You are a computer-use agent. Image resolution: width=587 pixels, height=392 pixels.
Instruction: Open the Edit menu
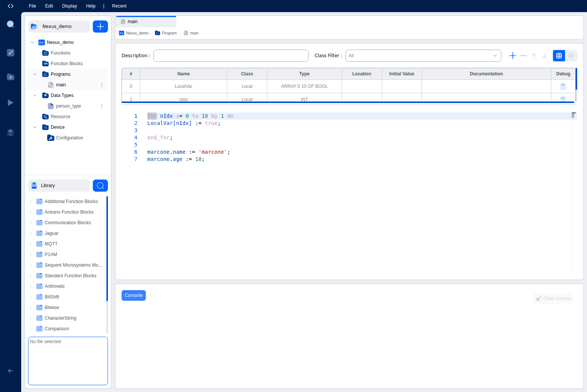pos(49,6)
